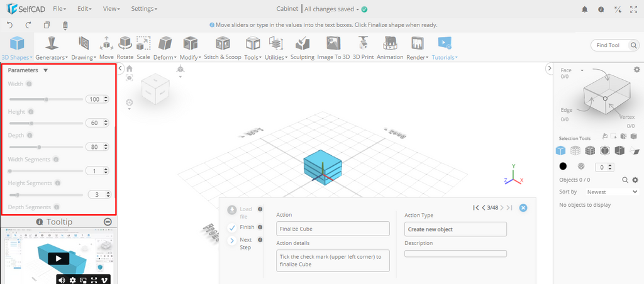Minimize the Tooltip panel

(x=108, y=222)
